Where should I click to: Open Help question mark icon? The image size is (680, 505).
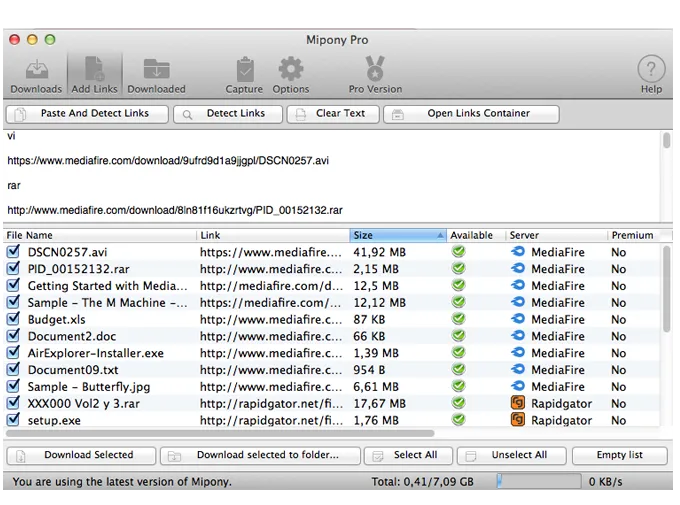651,75
